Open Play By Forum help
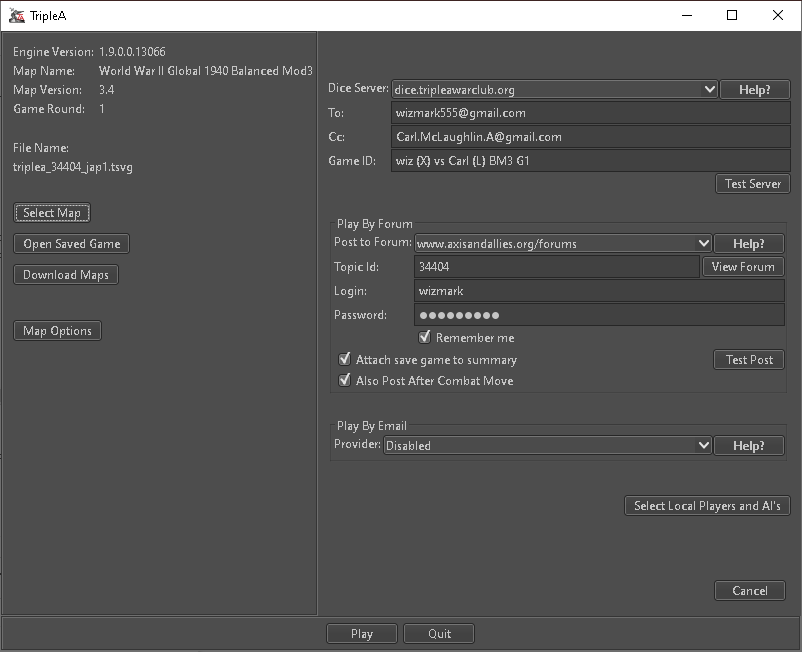 [749, 243]
